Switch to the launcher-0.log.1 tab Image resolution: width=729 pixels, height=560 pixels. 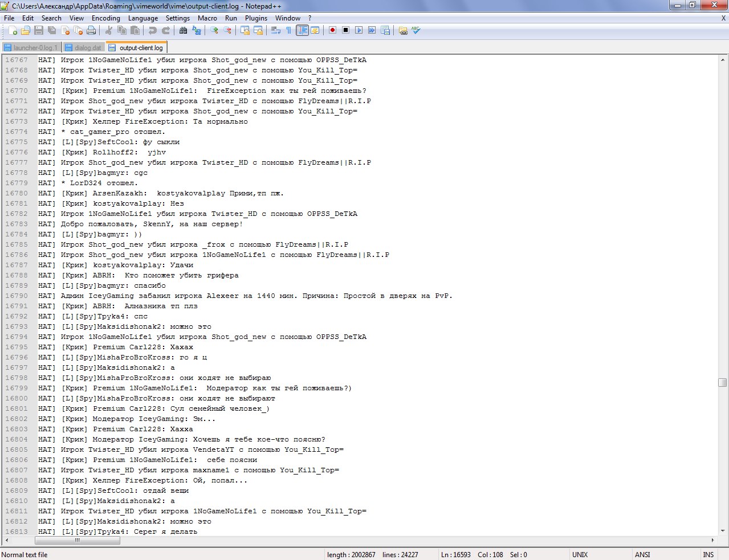(x=31, y=48)
